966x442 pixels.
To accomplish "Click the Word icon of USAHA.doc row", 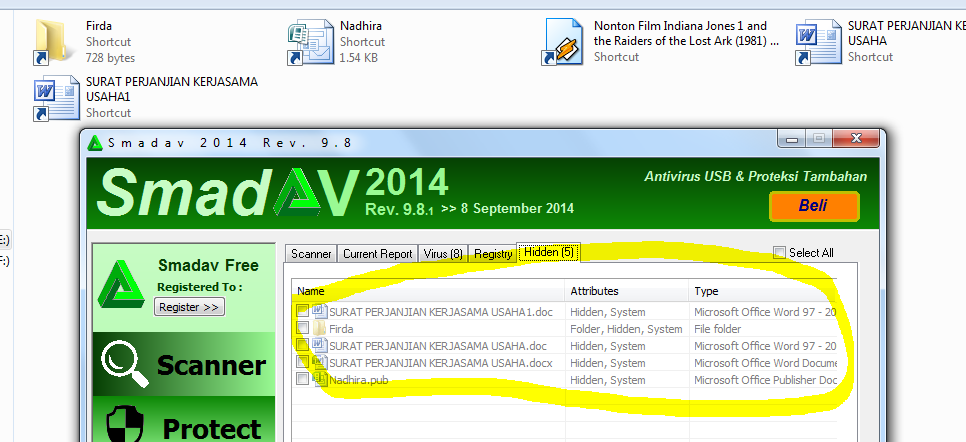I will 319,345.
